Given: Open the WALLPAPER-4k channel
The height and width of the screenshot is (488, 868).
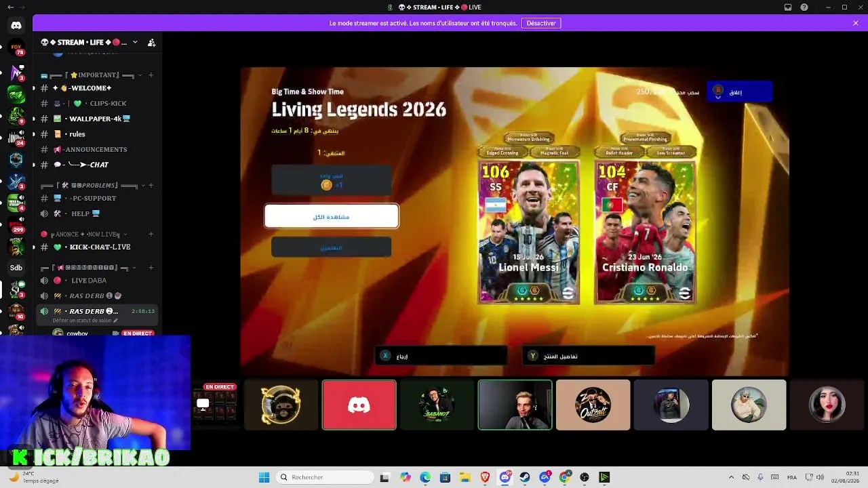Looking at the screenshot, I should (x=97, y=119).
